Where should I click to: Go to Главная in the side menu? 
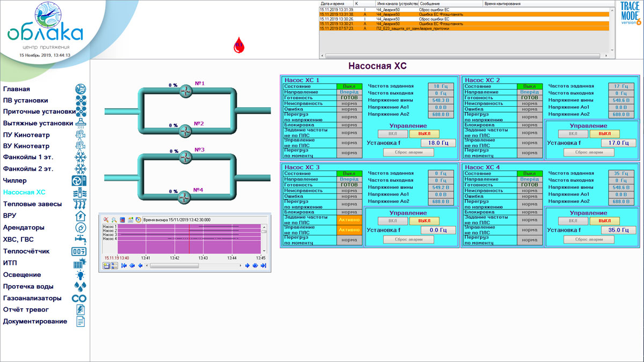[x=17, y=89]
